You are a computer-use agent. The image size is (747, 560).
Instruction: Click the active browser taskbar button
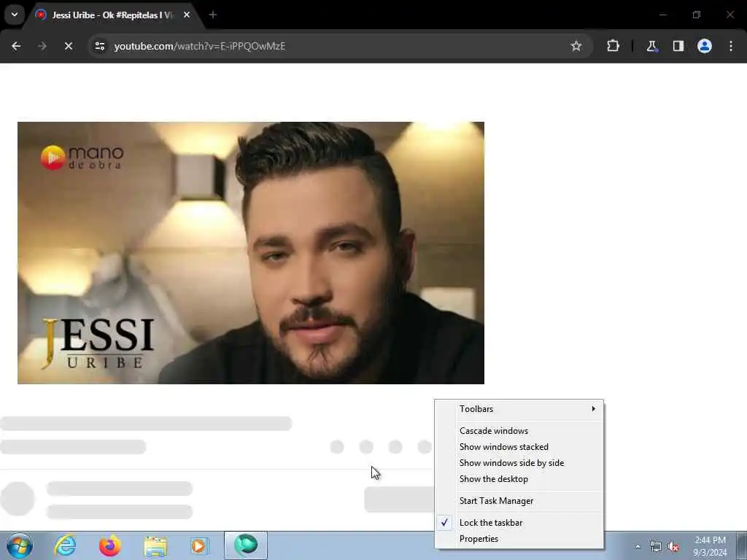[x=246, y=545]
